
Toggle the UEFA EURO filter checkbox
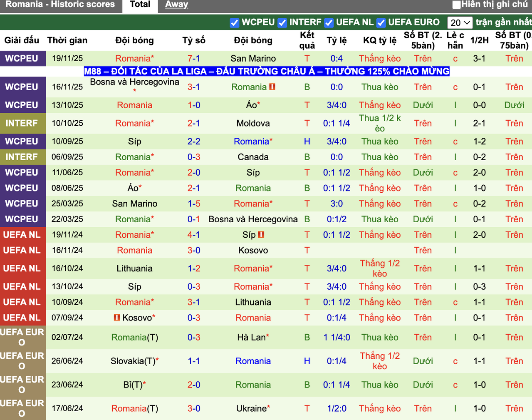381,23
